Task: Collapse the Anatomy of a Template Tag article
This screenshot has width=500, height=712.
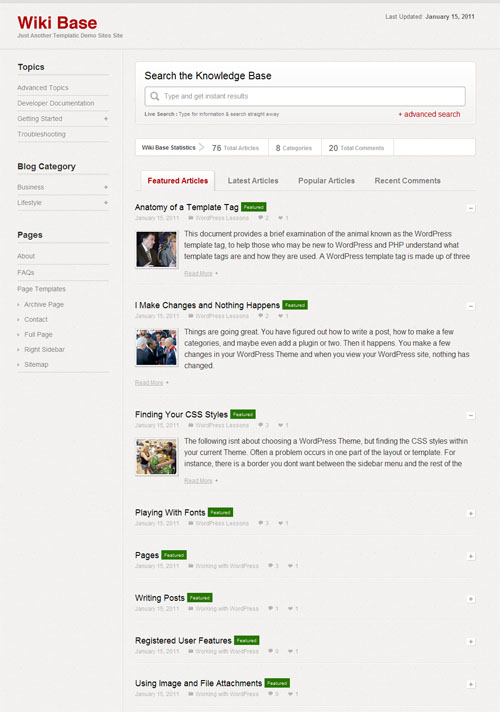Action: click(x=471, y=208)
